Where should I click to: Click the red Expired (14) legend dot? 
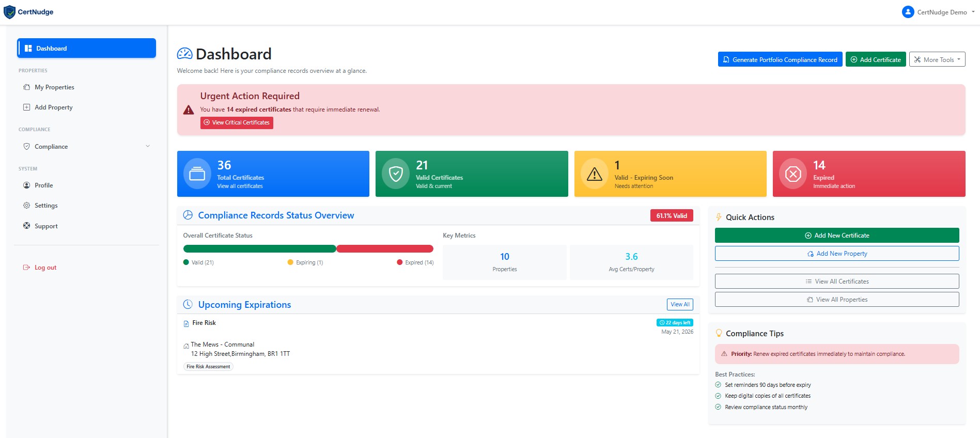click(x=399, y=262)
